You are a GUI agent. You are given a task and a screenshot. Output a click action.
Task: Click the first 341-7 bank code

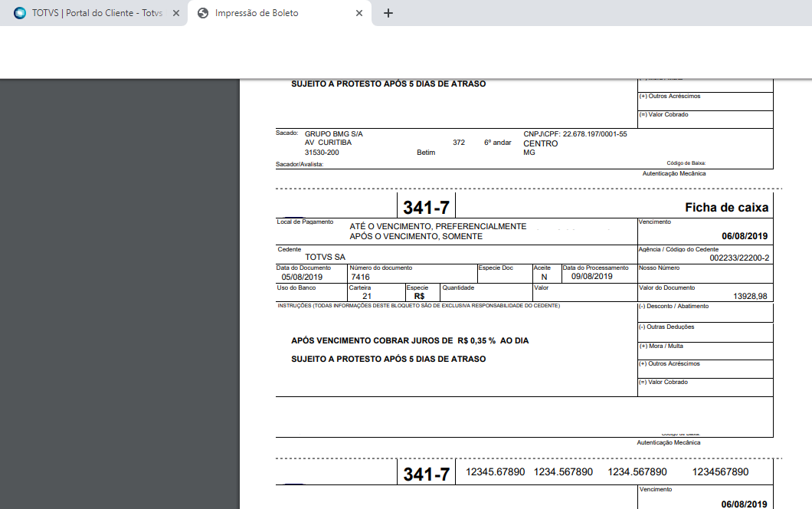(x=426, y=207)
